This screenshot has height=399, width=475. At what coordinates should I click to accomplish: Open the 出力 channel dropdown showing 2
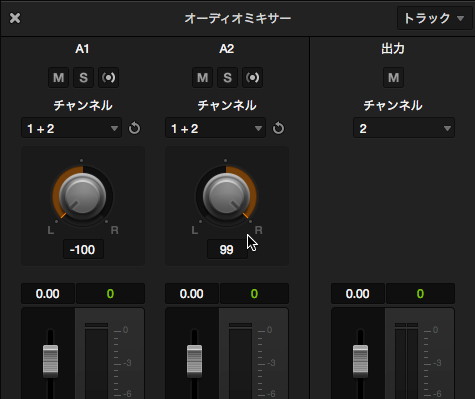404,128
